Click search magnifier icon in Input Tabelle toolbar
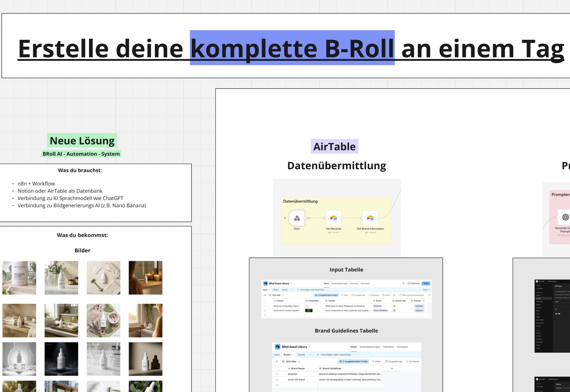570x392 pixels. pyautogui.click(x=429, y=295)
